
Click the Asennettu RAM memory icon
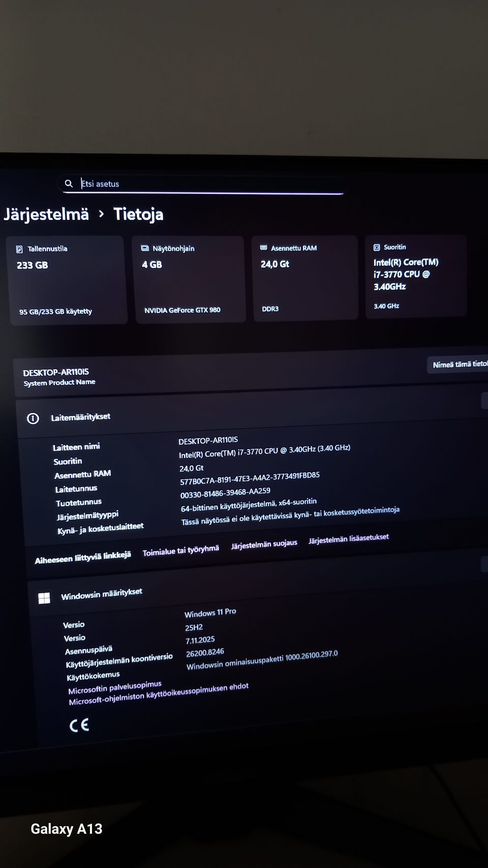click(263, 248)
